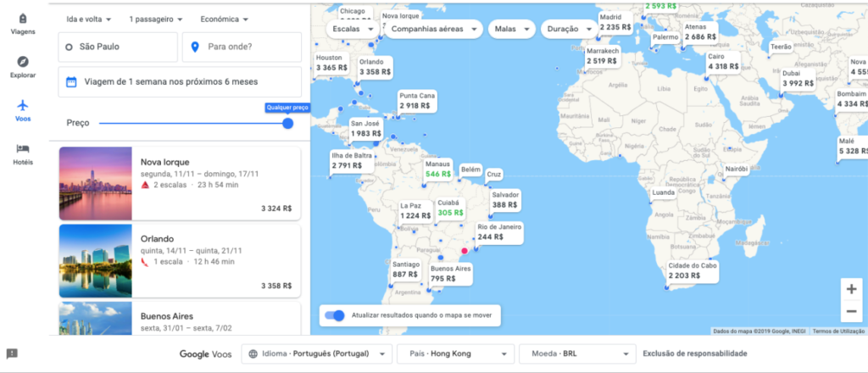
Task: Open the Hotéis bed icon
Action: [x=23, y=148]
